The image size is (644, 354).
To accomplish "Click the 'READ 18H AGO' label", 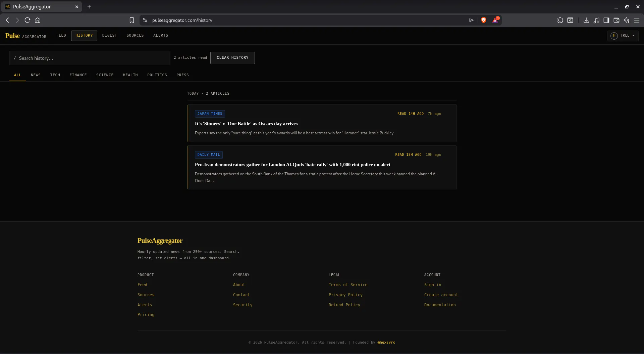I will coord(408,155).
